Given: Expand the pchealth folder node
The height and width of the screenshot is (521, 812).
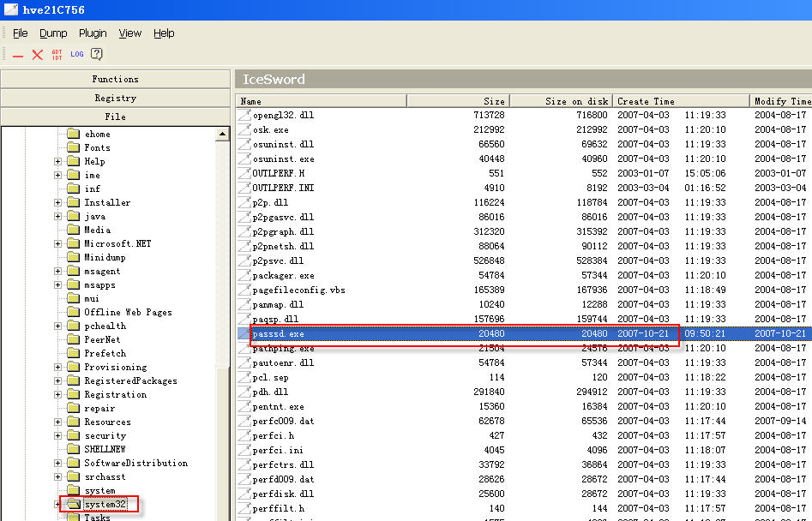Looking at the screenshot, I should coord(57,326).
